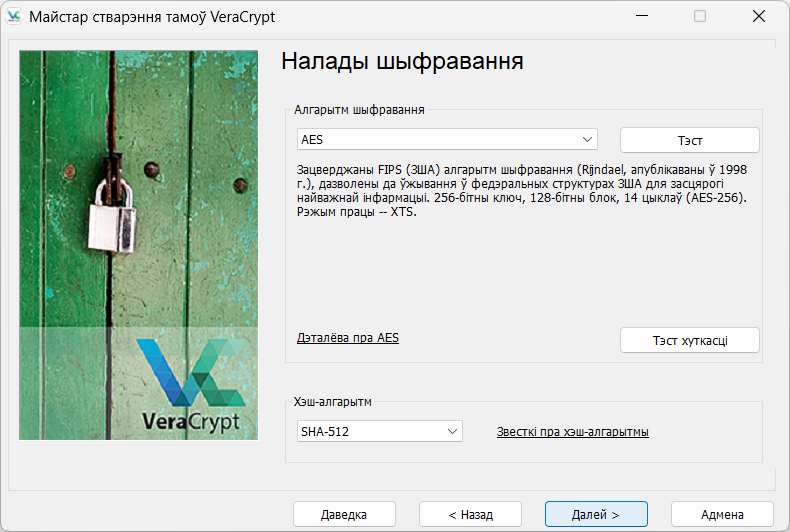Proceed with the Далей > button
The height and width of the screenshot is (532, 790).
pos(596,514)
